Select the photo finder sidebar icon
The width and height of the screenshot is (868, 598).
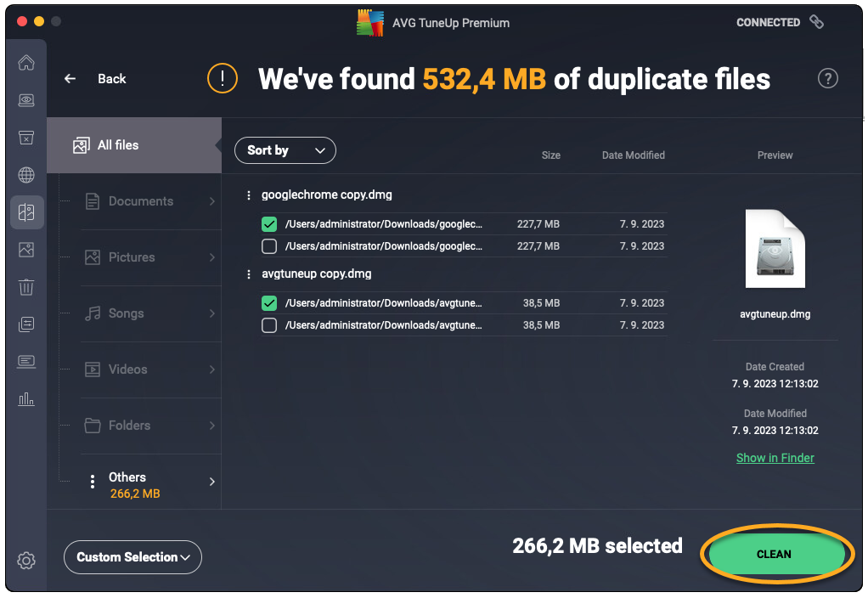26,250
